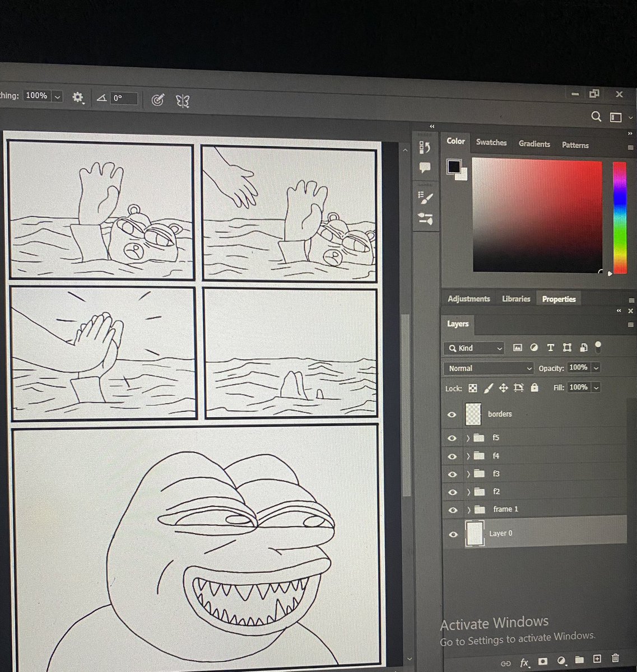Open the Brushes panel icon
Screen dimensions: 637x672
[x=425, y=219]
